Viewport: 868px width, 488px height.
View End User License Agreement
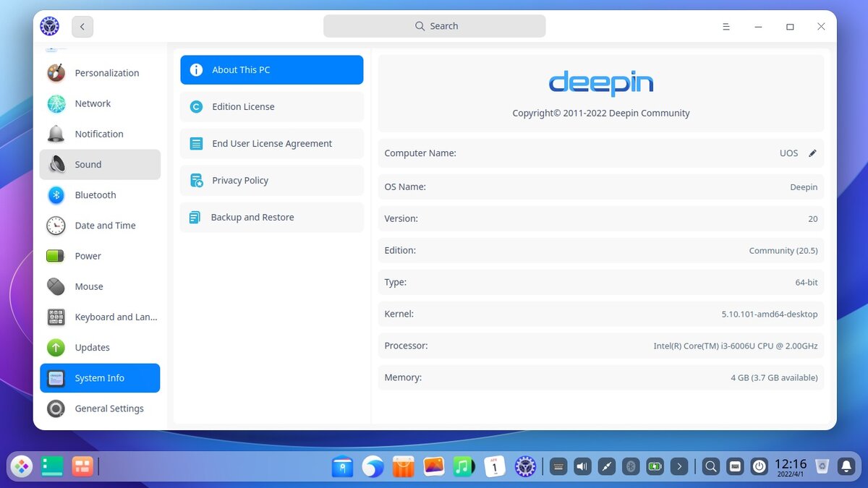(272, 144)
